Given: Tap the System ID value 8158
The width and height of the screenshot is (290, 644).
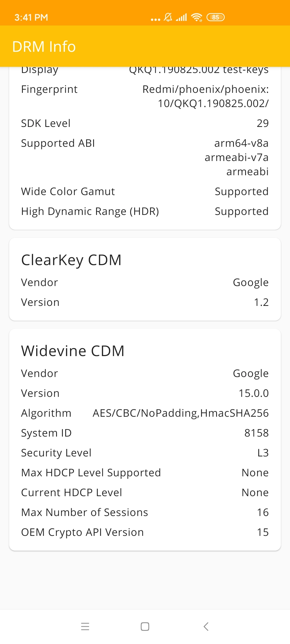Looking at the screenshot, I should point(256,433).
